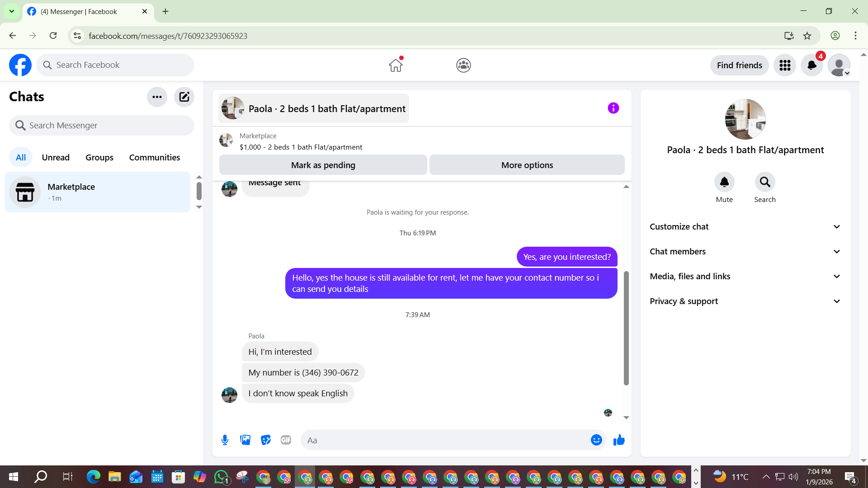This screenshot has height=488, width=868.
Task: Expand Media, files and links
Action: pyautogui.click(x=745, y=277)
